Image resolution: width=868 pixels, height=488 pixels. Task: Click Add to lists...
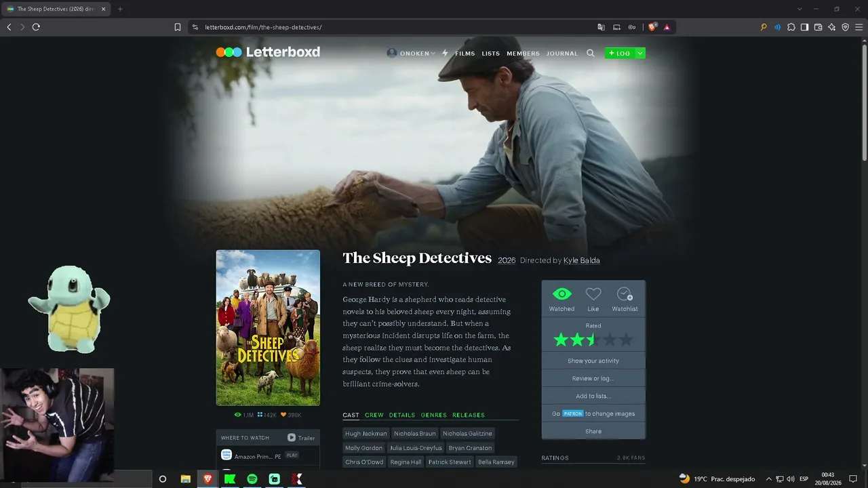click(593, 396)
